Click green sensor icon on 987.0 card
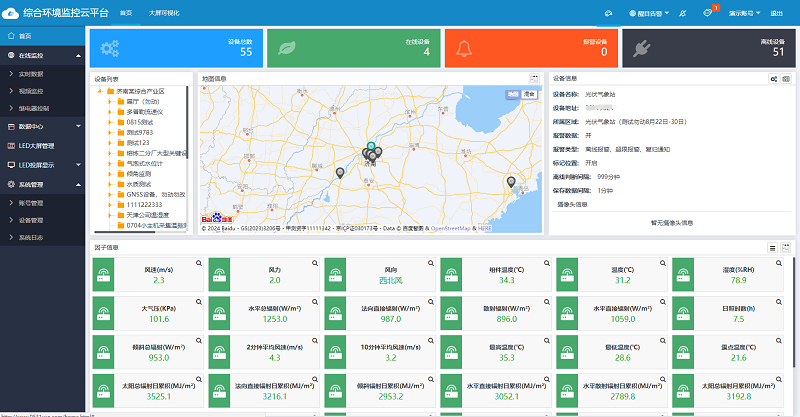 point(335,313)
